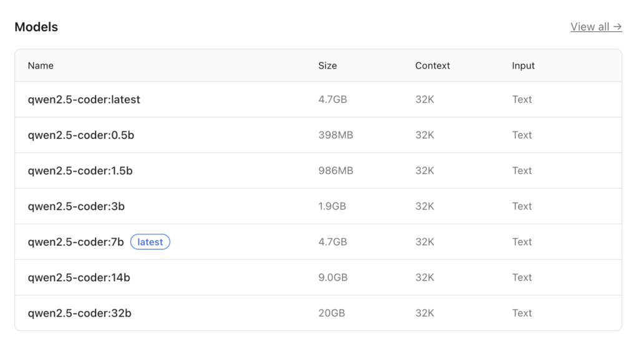Click the 9.0GB size cell
This screenshot has height=364, width=639.
tap(333, 277)
